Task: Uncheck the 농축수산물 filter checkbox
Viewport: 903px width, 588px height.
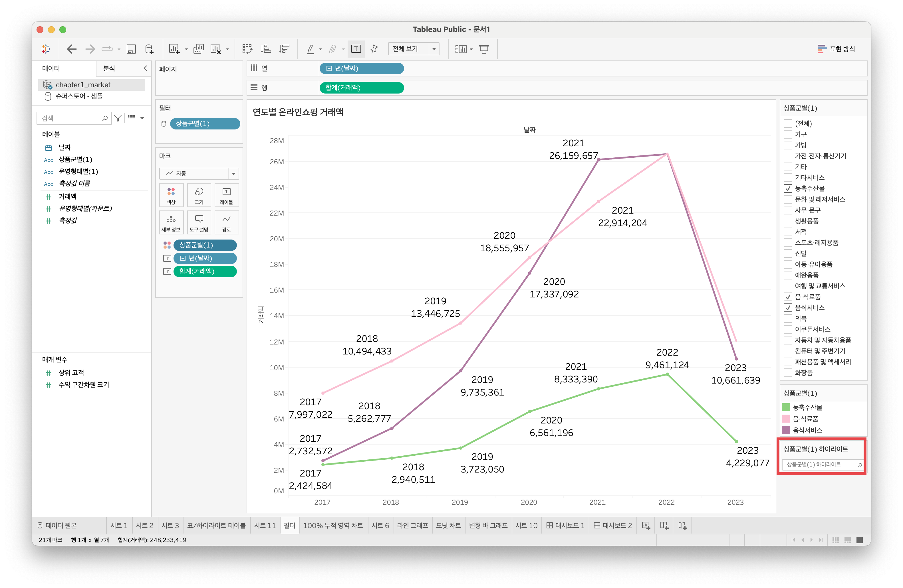Action: tap(788, 188)
